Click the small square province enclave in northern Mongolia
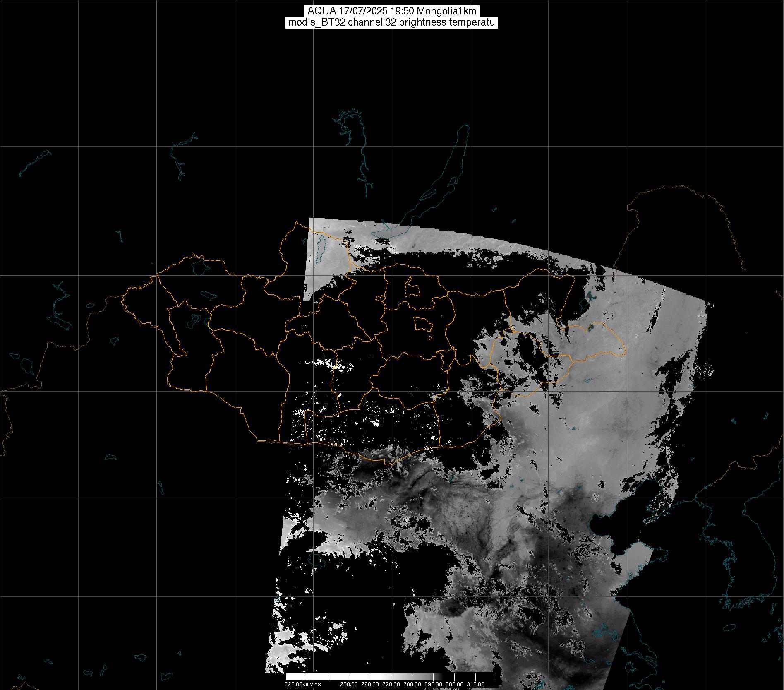 412,287
